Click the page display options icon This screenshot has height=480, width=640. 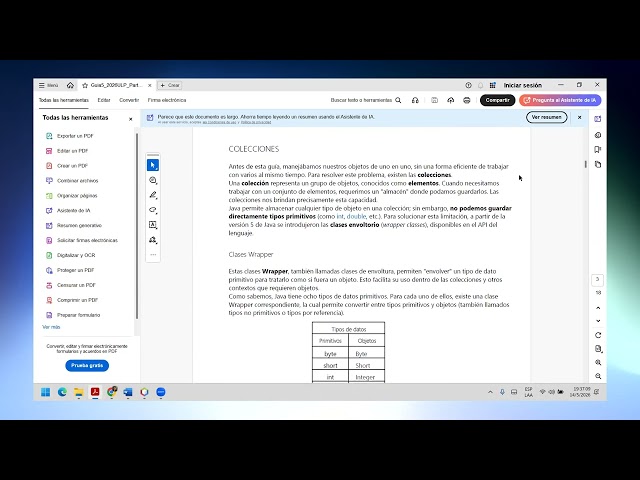[598, 349]
